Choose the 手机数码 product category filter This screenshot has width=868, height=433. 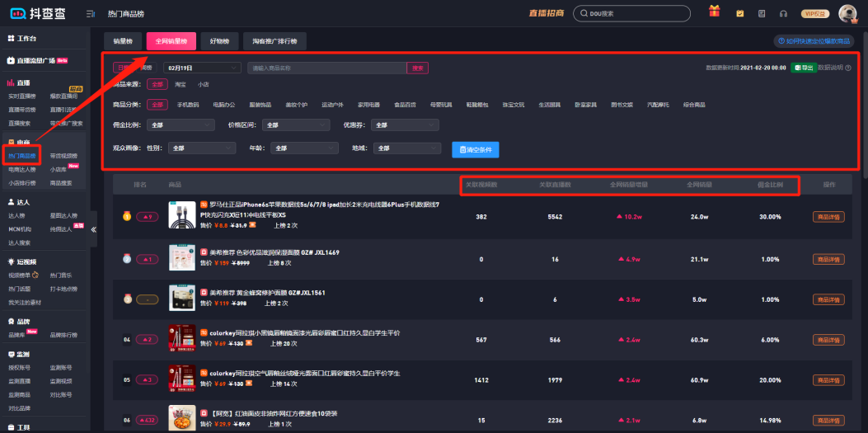point(187,105)
